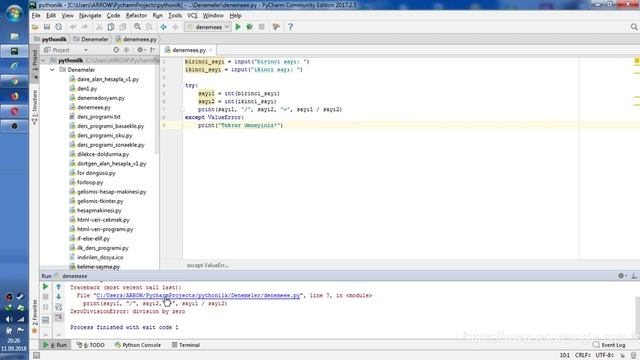Screen dimensions: 640x360
Task: Click the Search Everywhere magnifier at the top right
Action: click(634, 27)
